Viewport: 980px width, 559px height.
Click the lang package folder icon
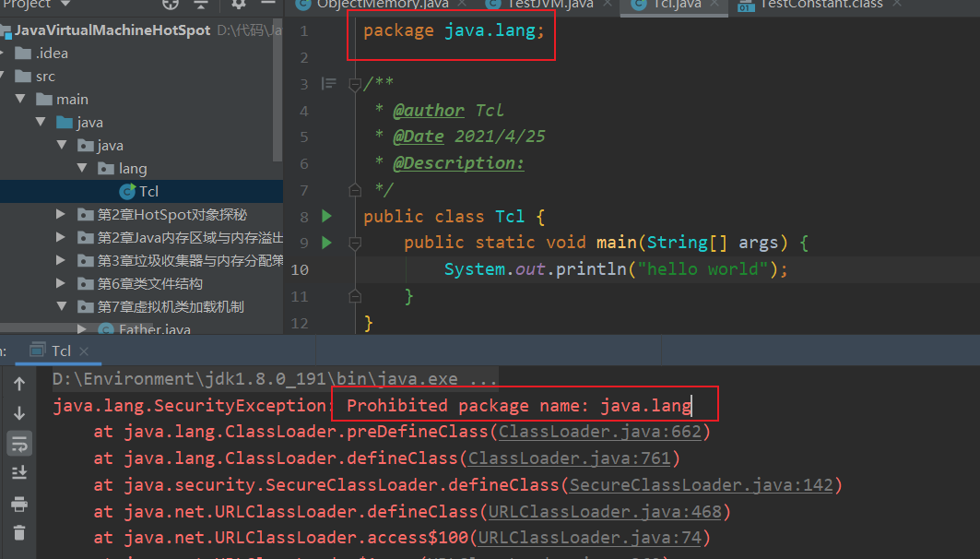click(106, 168)
